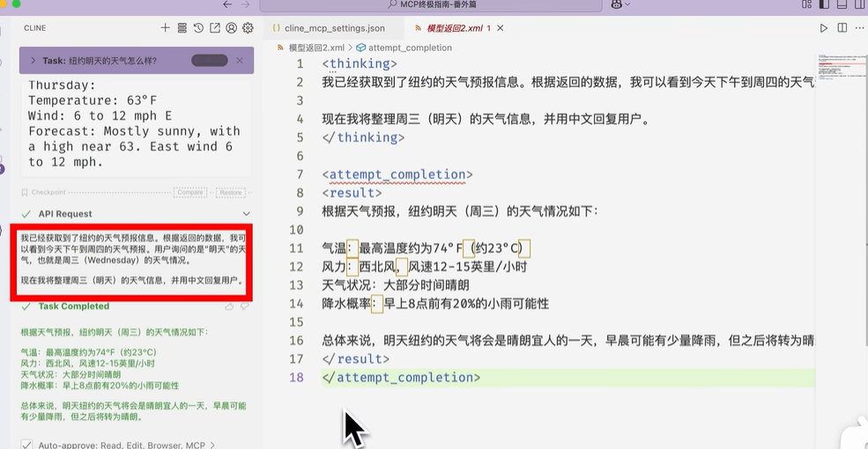Close the 模型返回2.xml tab

click(501, 27)
